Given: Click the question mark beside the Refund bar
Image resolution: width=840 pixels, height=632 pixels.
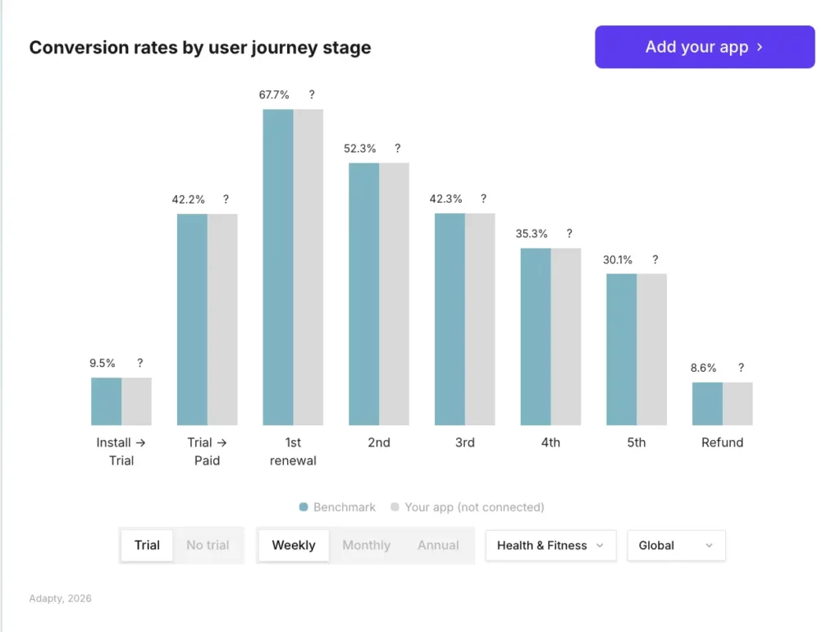Looking at the screenshot, I should click(741, 368).
